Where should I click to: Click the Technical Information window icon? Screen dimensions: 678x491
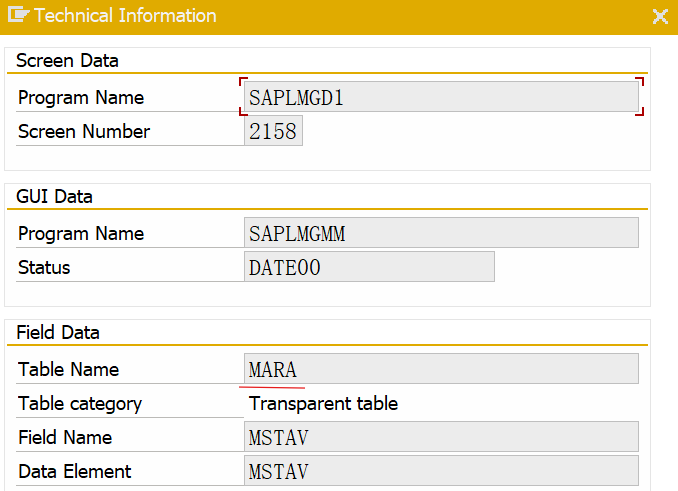17,16
